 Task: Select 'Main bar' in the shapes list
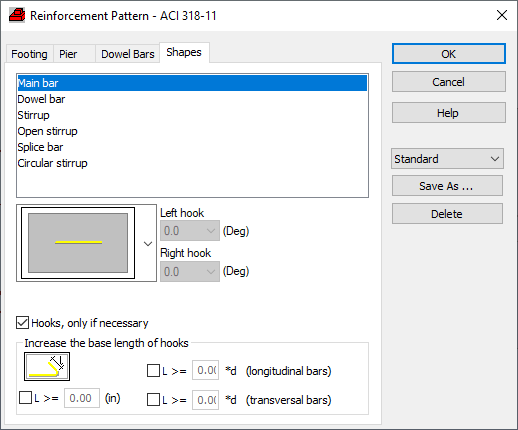click(x=192, y=83)
